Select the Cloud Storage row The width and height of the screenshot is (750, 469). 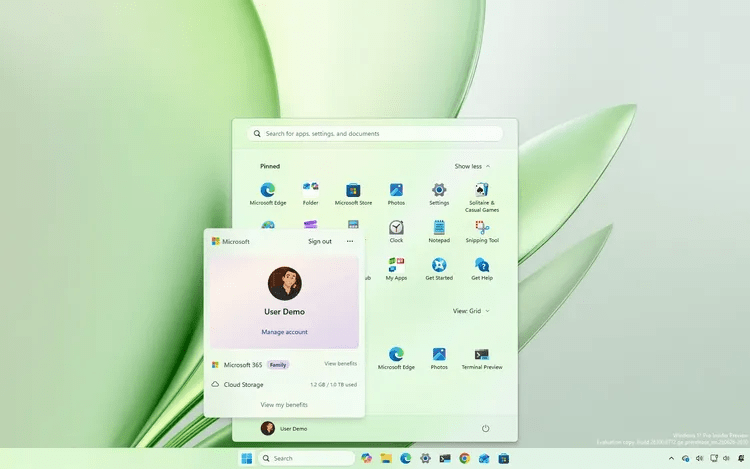click(x=285, y=384)
